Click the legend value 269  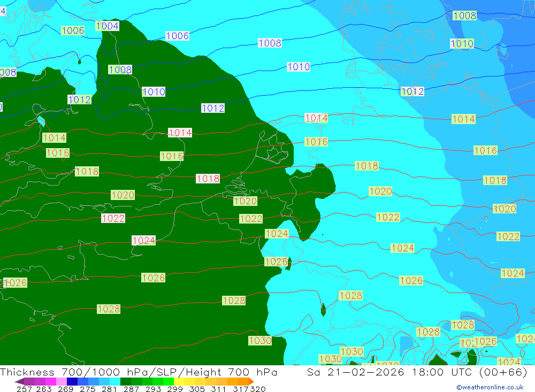(x=65, y=389)
